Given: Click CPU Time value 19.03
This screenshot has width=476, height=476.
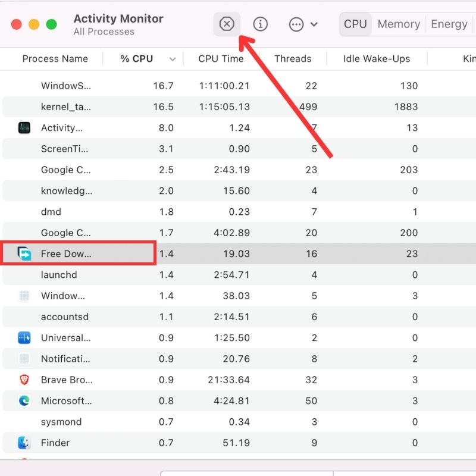Looking at the screenshot, I should [x=236, y=254].
